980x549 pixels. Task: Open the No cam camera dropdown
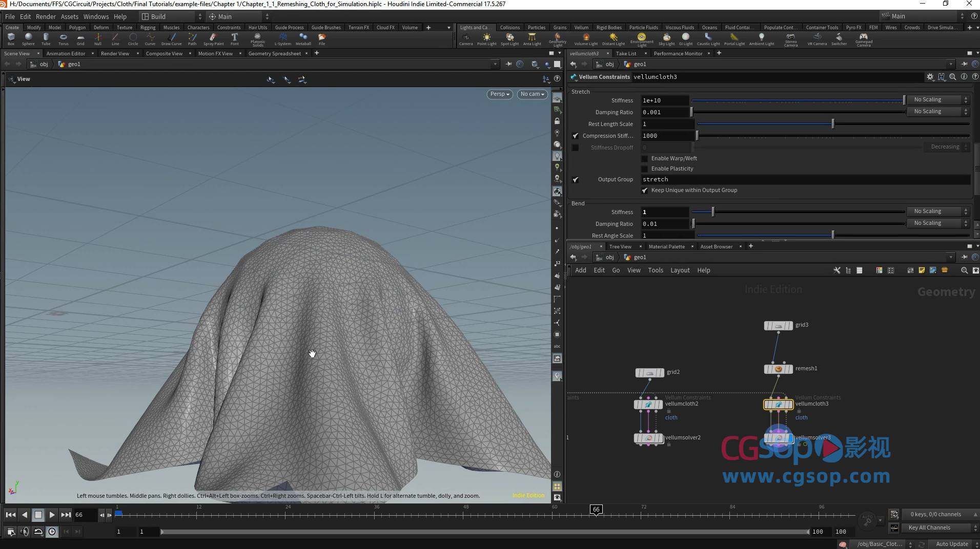[x=532, y=94]
